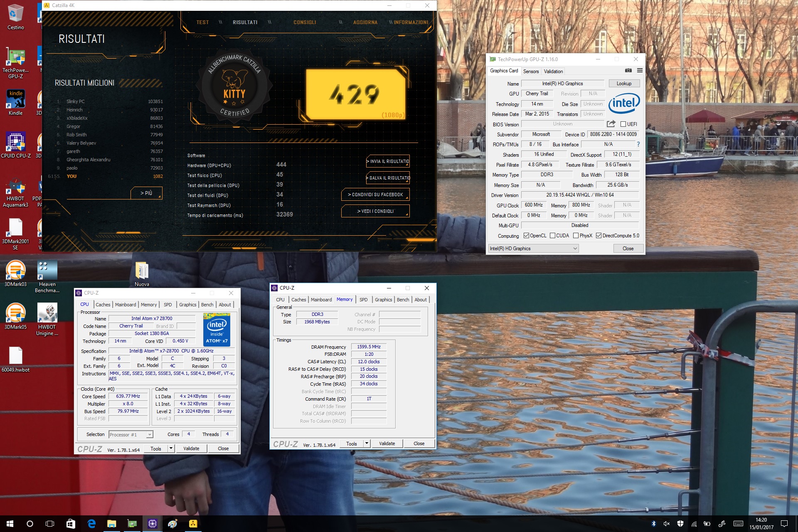This screenshot has width=798, height=532.
Task: Open the Action Center notification icon
Action: (x=784, y=524)
